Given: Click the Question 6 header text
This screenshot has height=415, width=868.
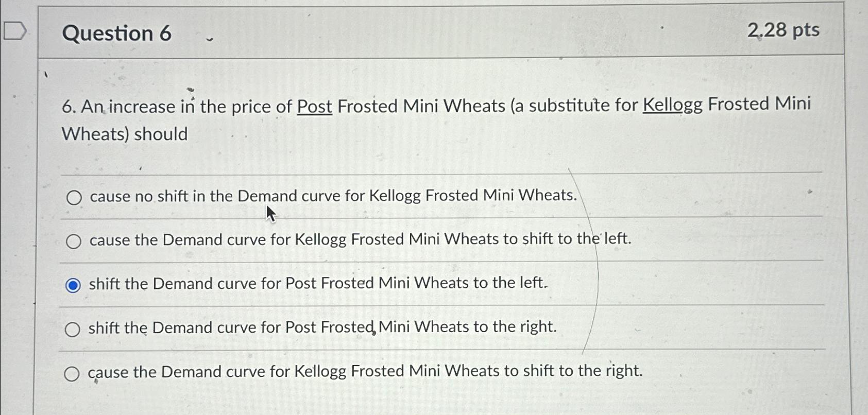Looking at the screenshot, I should pos(116,33).
